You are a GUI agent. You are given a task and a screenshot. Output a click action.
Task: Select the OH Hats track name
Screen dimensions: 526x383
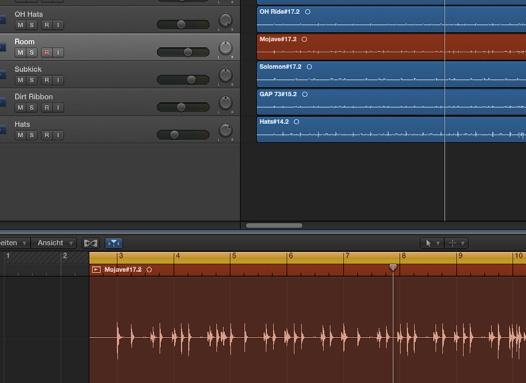pyautogui.click(x=29, y=14)
